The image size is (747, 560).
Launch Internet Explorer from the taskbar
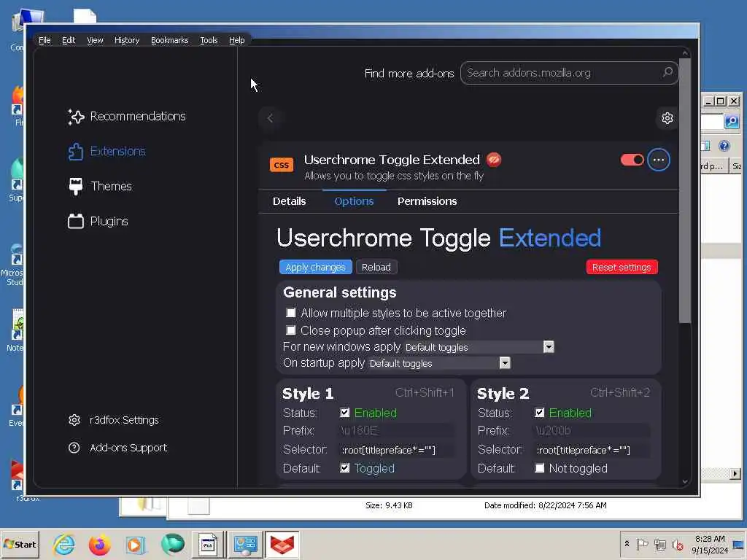(x=63, y=544)
